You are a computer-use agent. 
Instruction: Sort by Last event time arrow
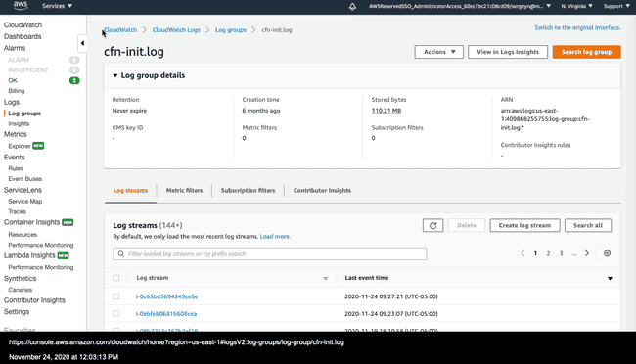pyautogui.click(x=610, y=278)
